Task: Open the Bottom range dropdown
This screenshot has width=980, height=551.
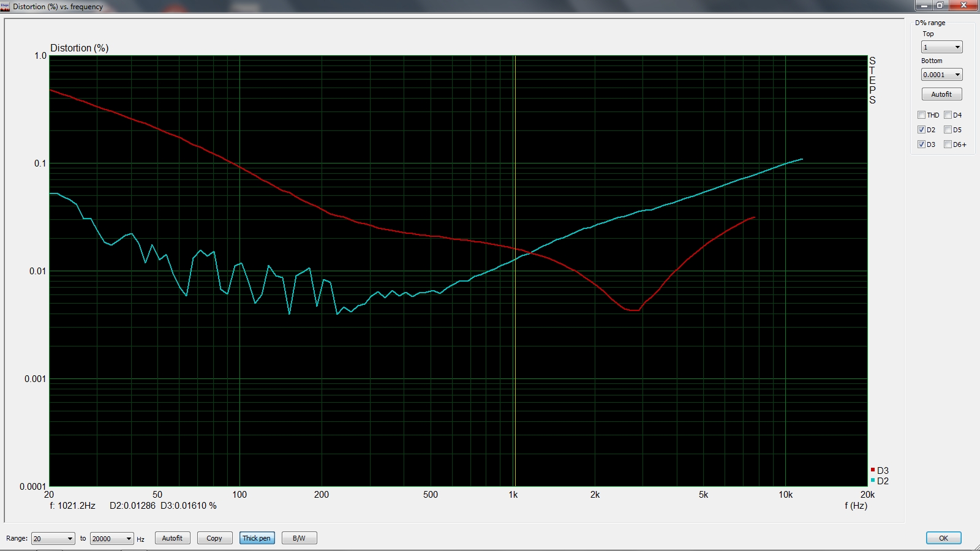Action: click(942, 75)
